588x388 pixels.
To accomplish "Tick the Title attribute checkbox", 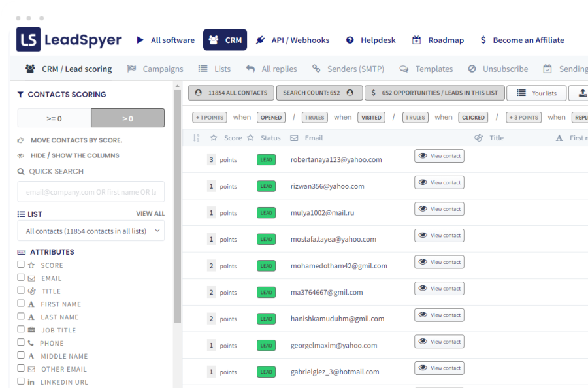I will (21, 291).
